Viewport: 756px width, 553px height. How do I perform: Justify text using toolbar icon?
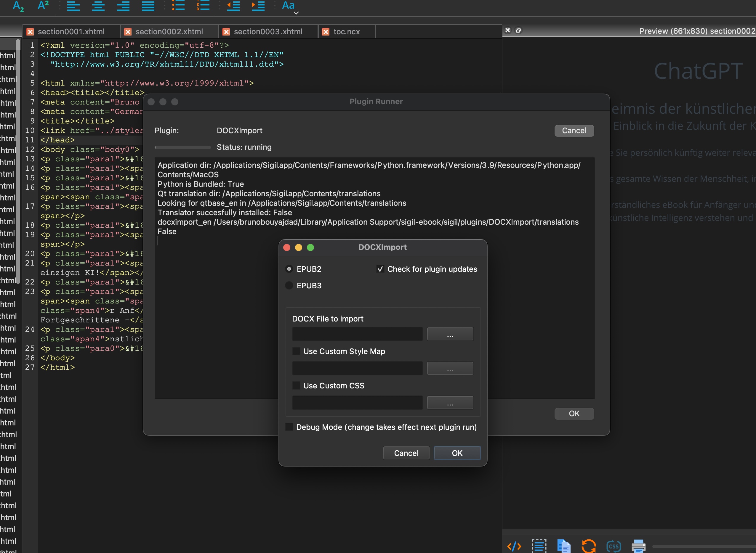pos(148,6)
